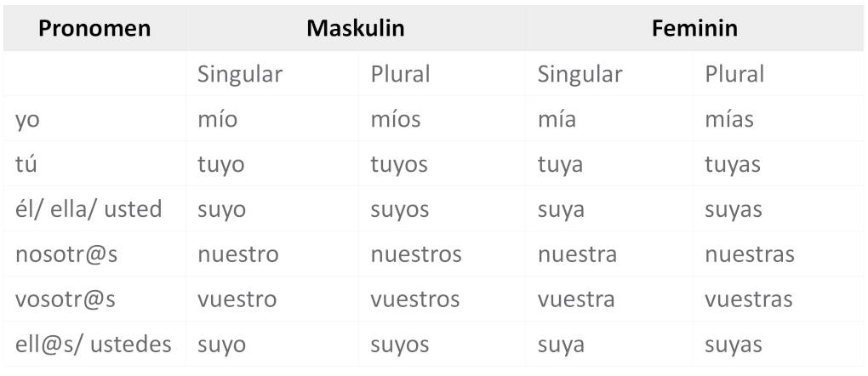Click the cell containing 'tuyos'
This screenshot has width=868, height=376.
click(398, 164)
